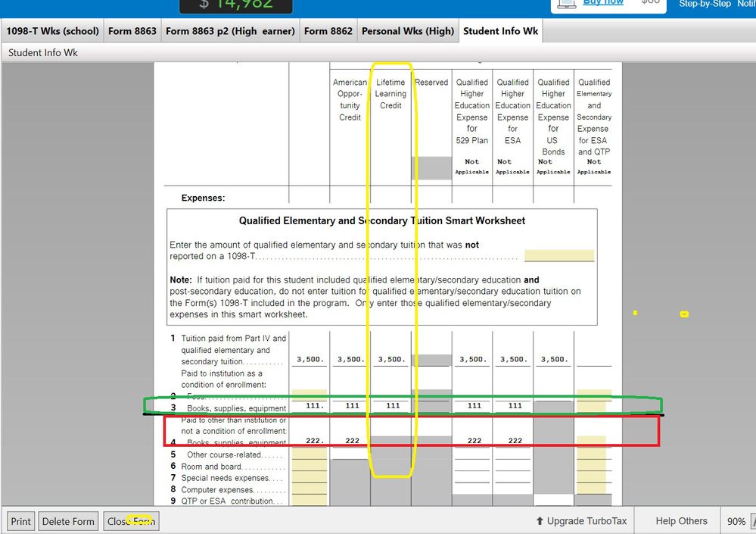Click the Upgrade TurboTax arrow icon

point(540,521)
